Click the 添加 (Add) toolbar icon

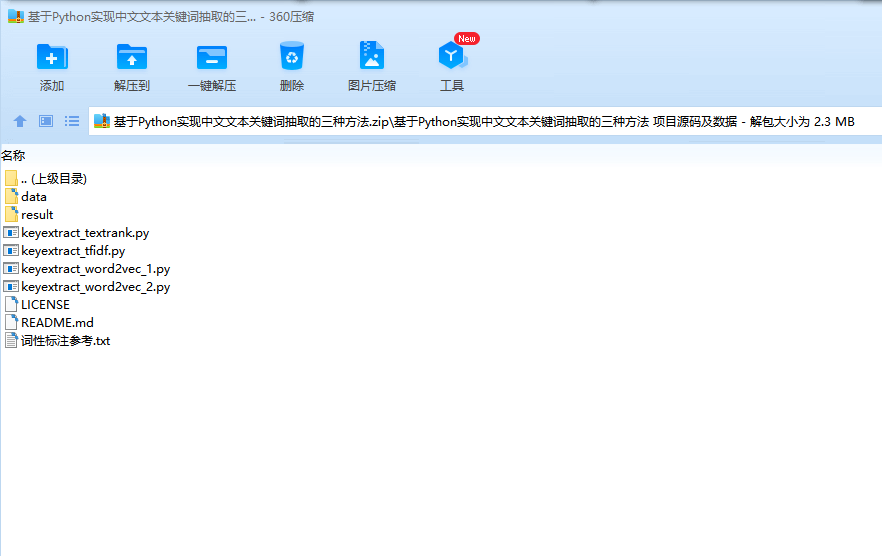(52, 56)
